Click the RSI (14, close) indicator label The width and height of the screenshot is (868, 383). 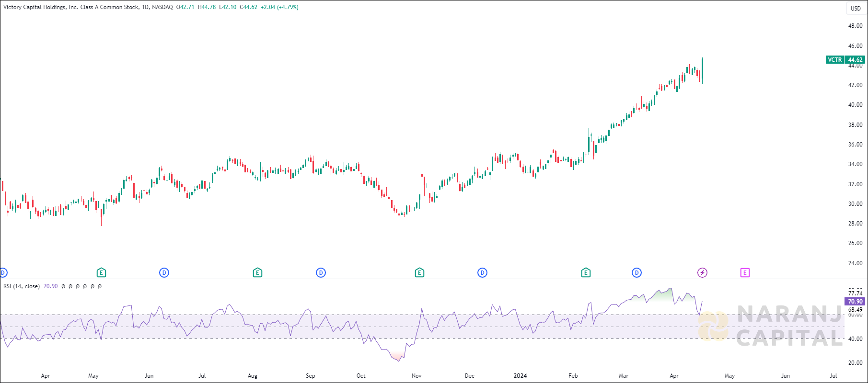point(21,286)
